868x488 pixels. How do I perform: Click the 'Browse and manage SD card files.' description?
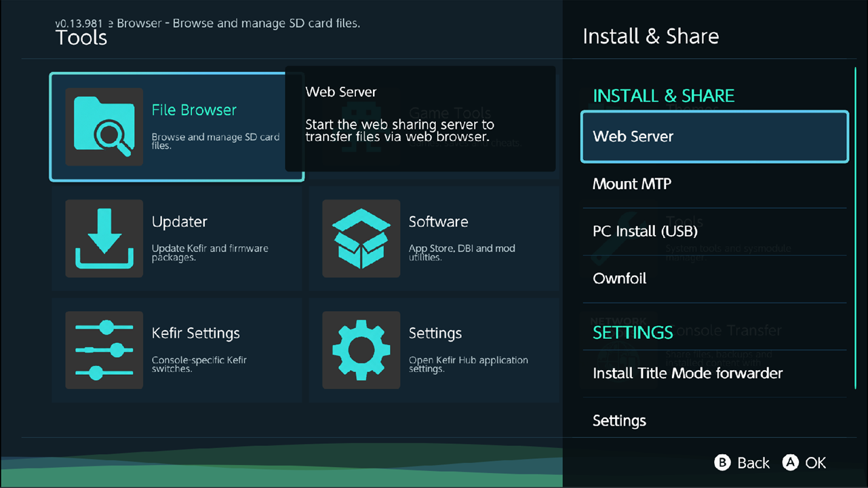click(x=216, y=141)
